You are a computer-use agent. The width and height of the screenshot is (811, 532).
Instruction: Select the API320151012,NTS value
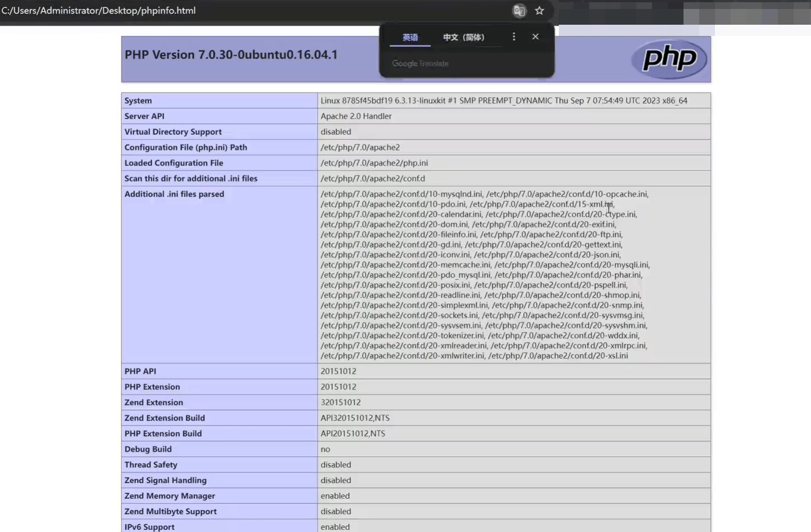355,418
